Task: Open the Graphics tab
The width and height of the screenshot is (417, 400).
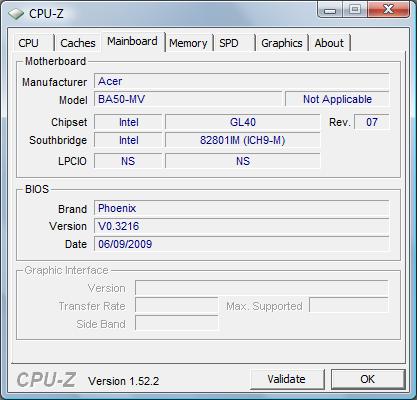Action: [282, 43]
